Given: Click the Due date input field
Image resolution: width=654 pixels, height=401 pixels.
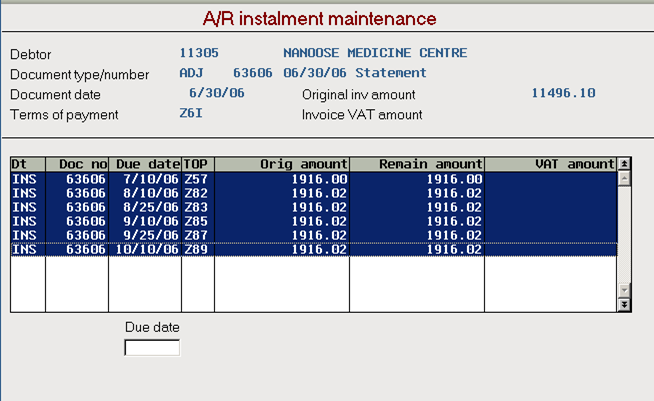Looking at the screenshot, I should pos(152,348).
